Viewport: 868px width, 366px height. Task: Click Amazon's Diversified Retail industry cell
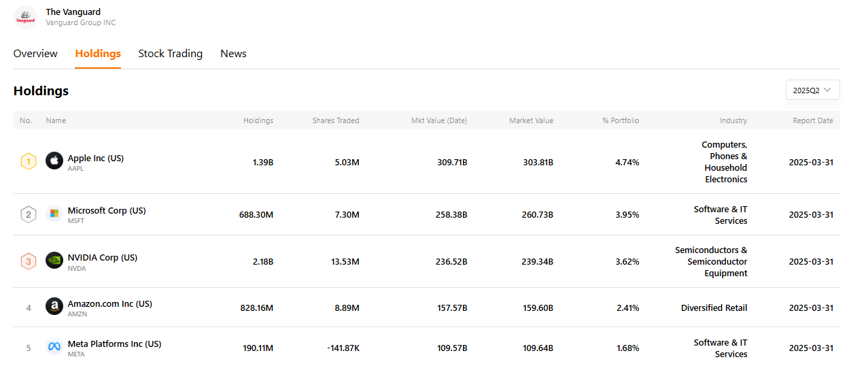tap(714, 307)
